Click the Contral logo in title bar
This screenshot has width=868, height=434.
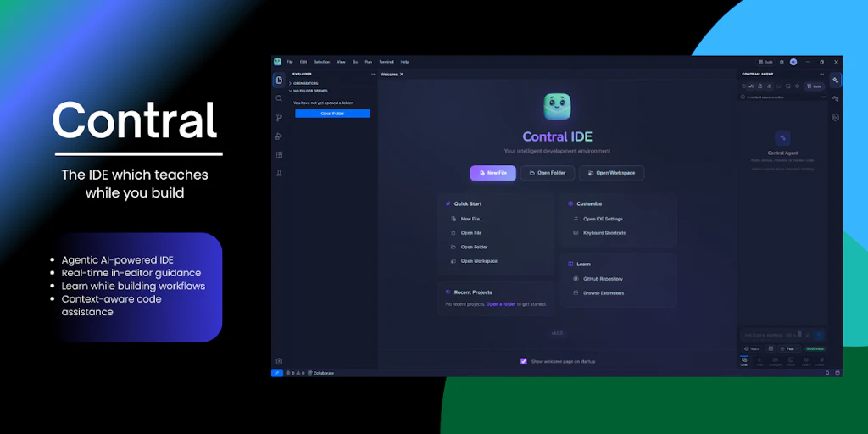(277, 62)
